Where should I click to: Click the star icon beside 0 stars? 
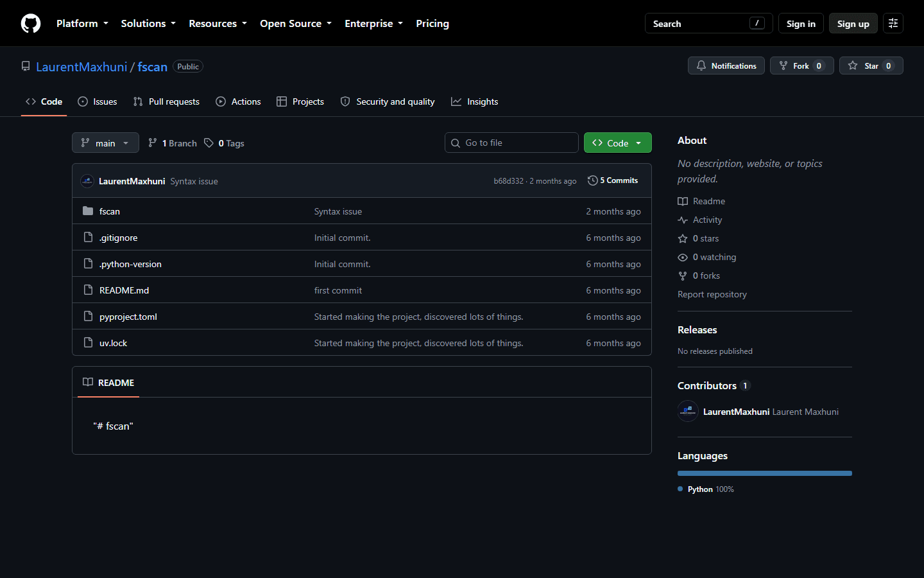pyautogui.click(x=683, y=238)
